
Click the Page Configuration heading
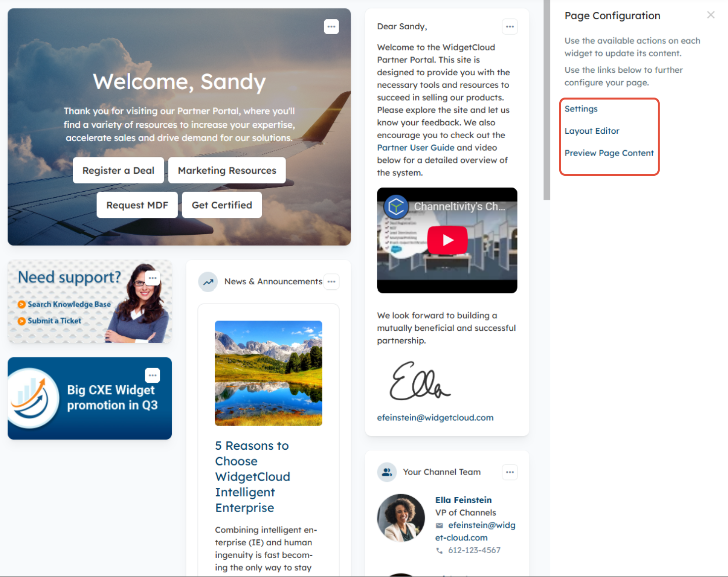[x=612, y=16]
